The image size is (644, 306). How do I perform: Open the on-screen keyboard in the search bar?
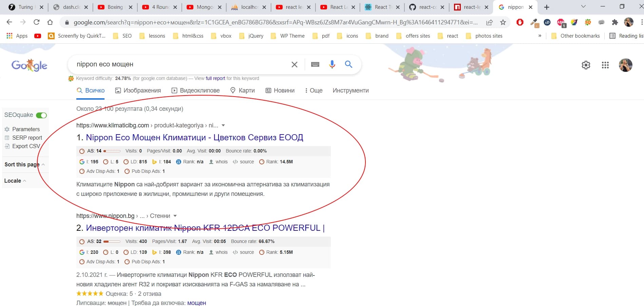(315, 64)
